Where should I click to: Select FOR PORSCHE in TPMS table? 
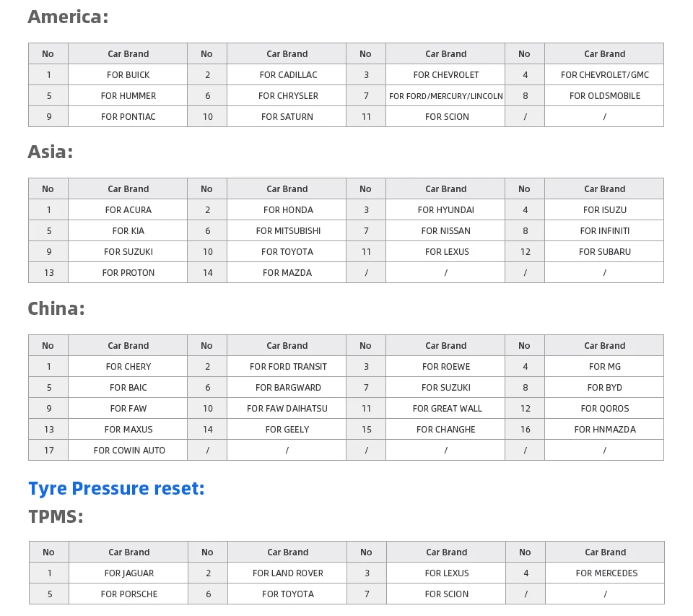click(x=128, y=594)
